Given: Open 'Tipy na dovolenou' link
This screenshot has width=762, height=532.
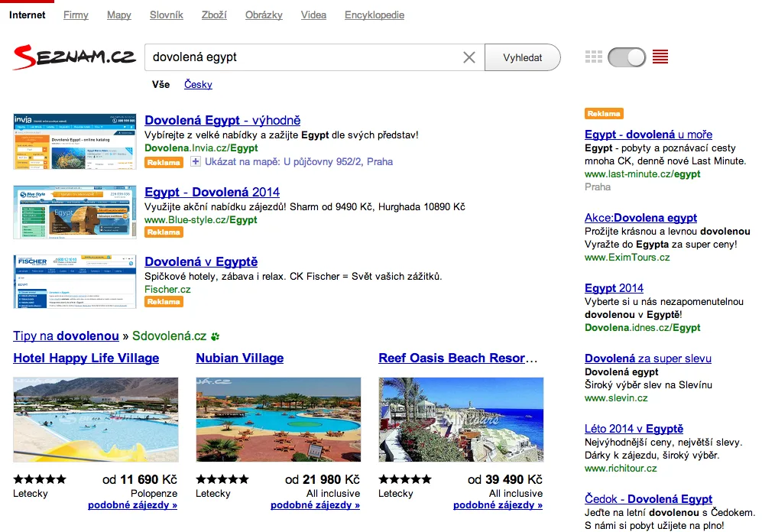Looking at the screenshot, I should (x=66, y=336).
